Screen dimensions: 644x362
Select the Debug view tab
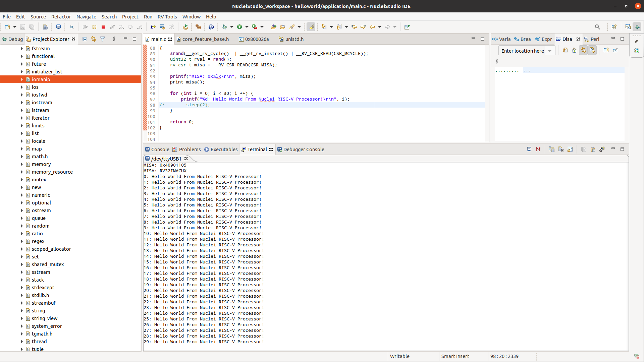pos(12,39)
